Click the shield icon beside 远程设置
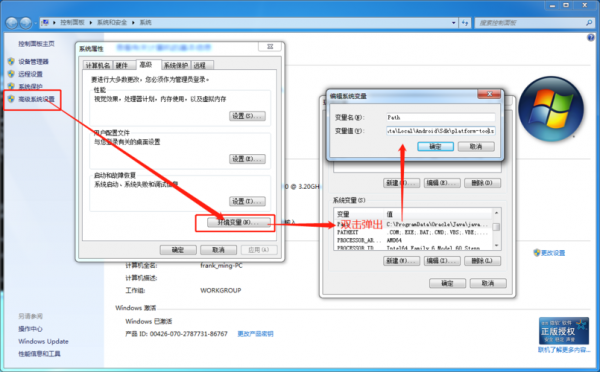The height and width of the screenshot is (372, 600). pos(11,74)
